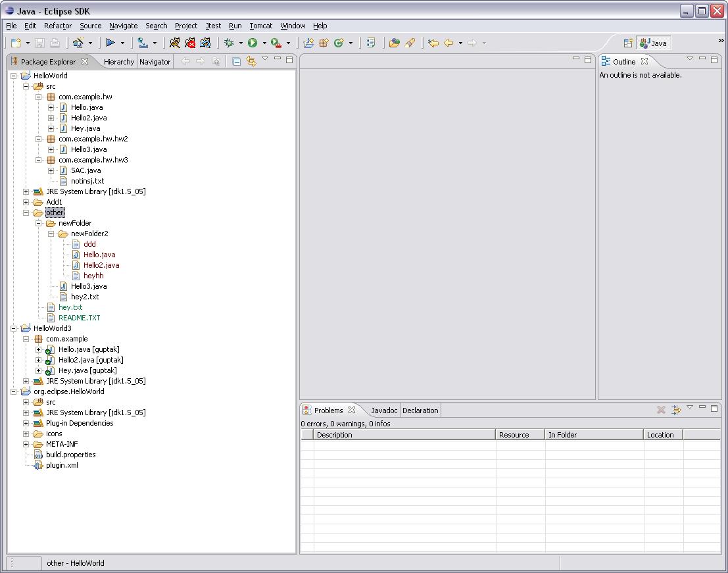The height and width of the screenshot is (573, 728).
Task: Switch to the Hierarchy tab
Action: pos(119,62)
